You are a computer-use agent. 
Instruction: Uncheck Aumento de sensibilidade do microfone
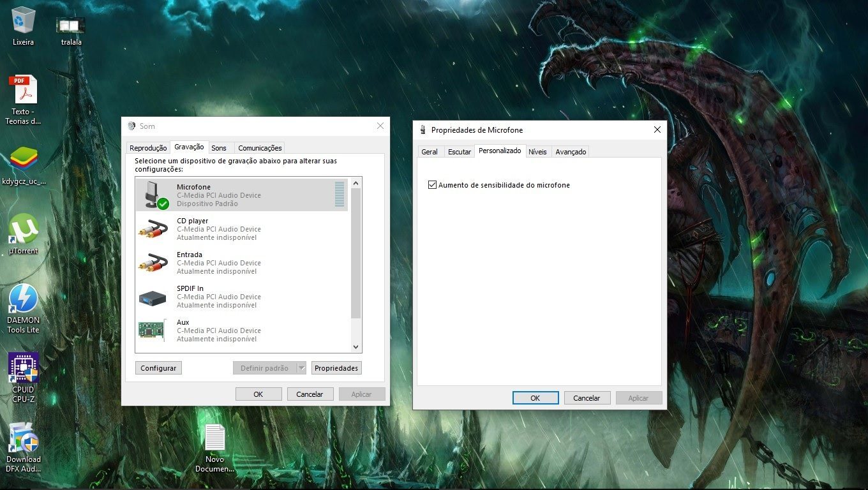[x=433, y=185]
